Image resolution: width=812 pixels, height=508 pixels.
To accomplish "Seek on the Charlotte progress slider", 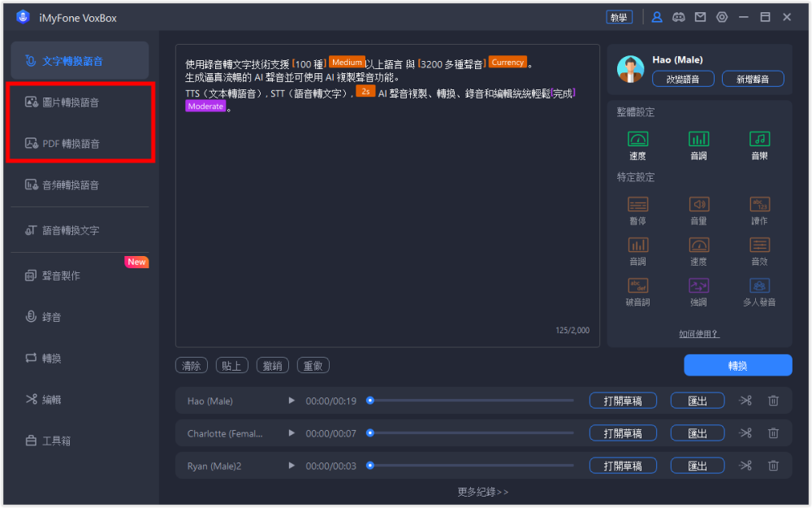I will coord(470,433).
